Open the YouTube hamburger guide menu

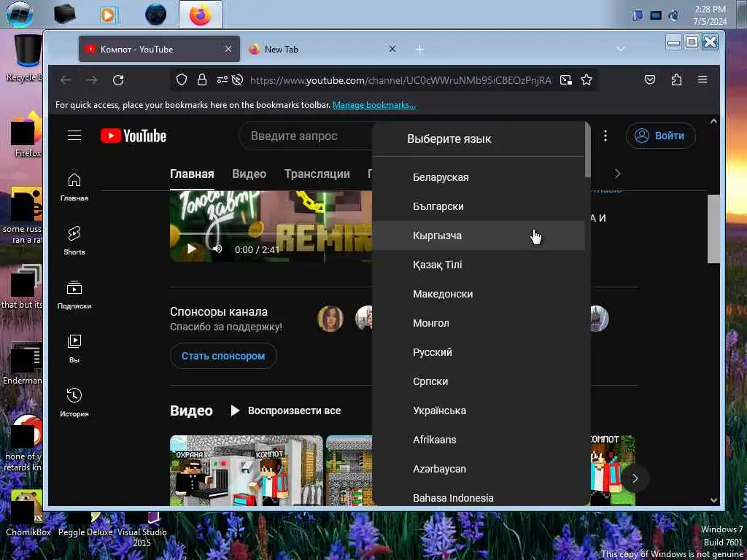pos(74,136)
